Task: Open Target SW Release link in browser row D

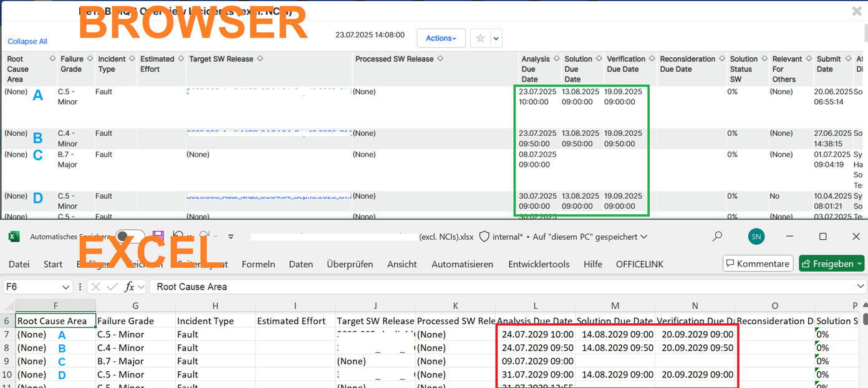Action: click(268, 196)
